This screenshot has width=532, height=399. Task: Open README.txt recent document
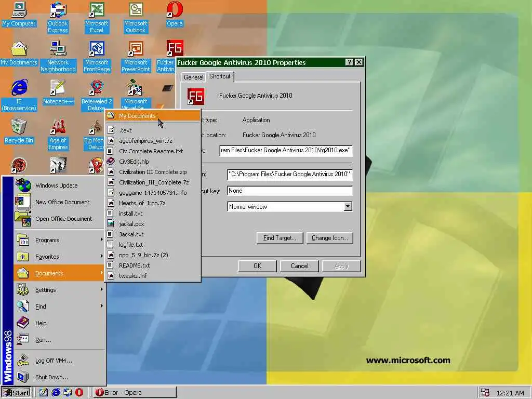tap(153, 265)
